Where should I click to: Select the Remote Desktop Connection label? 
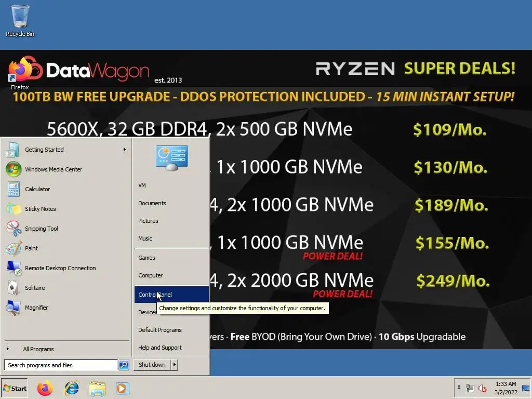(x=60, y=268)
